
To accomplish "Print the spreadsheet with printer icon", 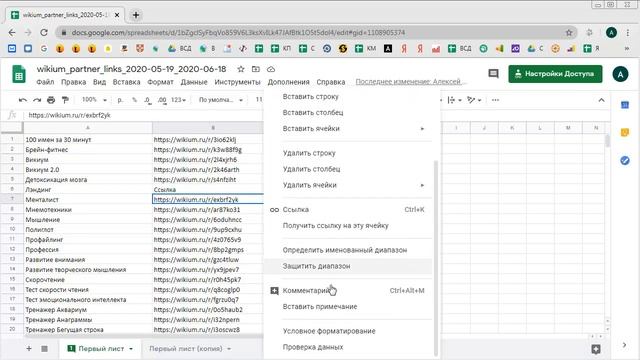I will click(x=51, y=100).
